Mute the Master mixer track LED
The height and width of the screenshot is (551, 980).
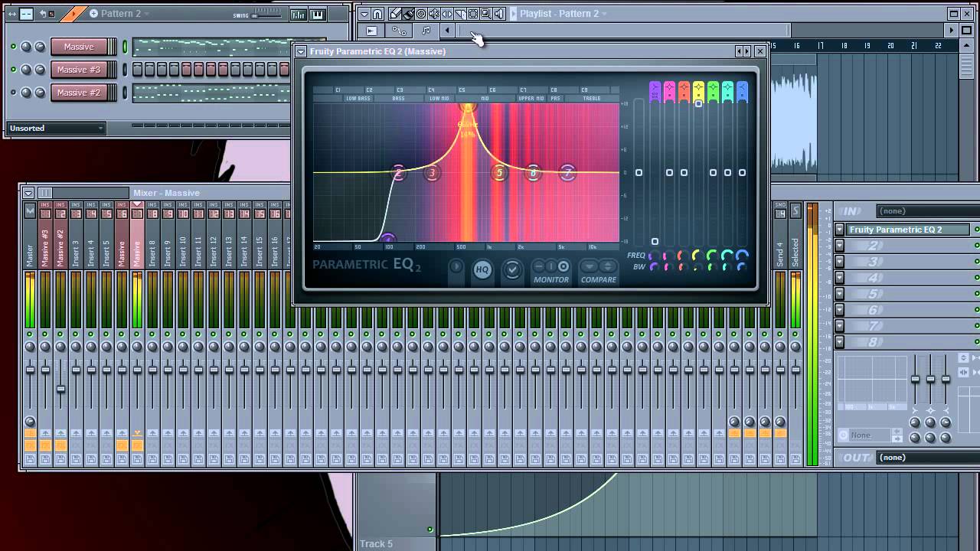click(30, 334)
